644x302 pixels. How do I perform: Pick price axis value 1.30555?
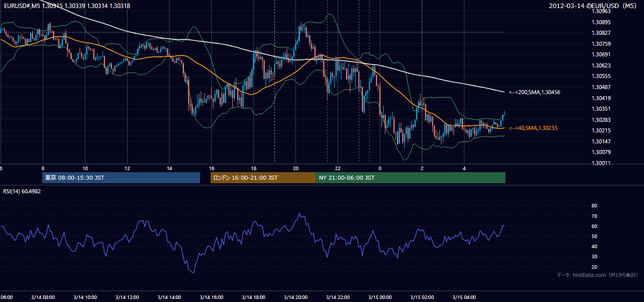601,77
